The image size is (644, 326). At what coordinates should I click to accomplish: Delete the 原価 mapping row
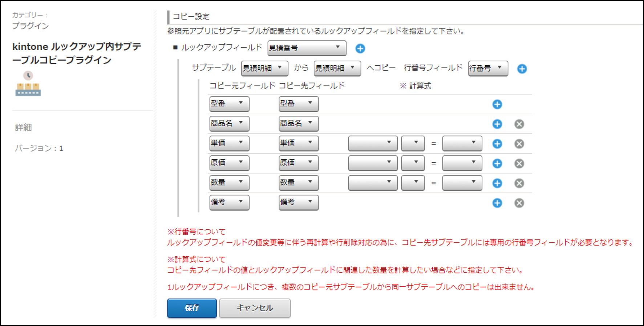click(519, 163)
